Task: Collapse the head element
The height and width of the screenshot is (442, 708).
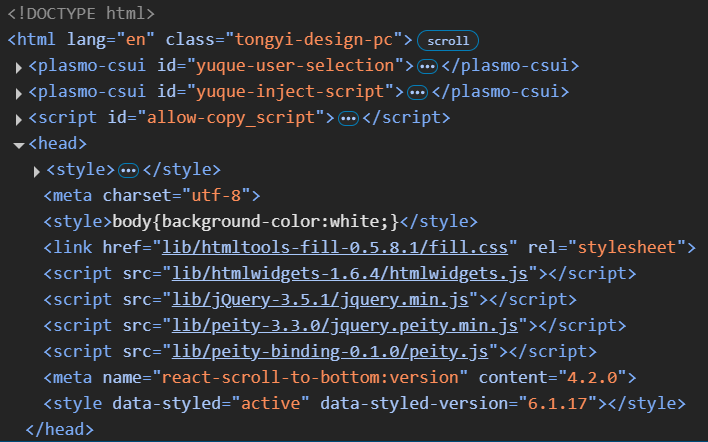Action: pyautogui.click(x=19, y=145)
